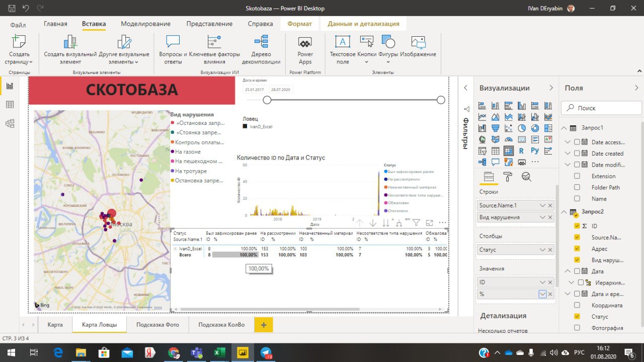
Task: Open the Моделирование ribbon tab
Action: (x=145, y=24)
